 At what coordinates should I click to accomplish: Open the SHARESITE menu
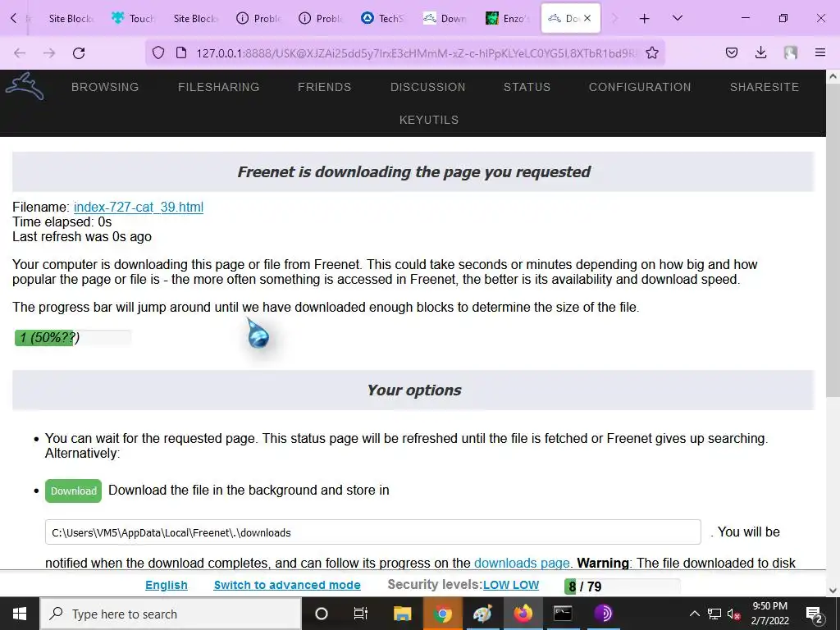(x=765, y=87)
